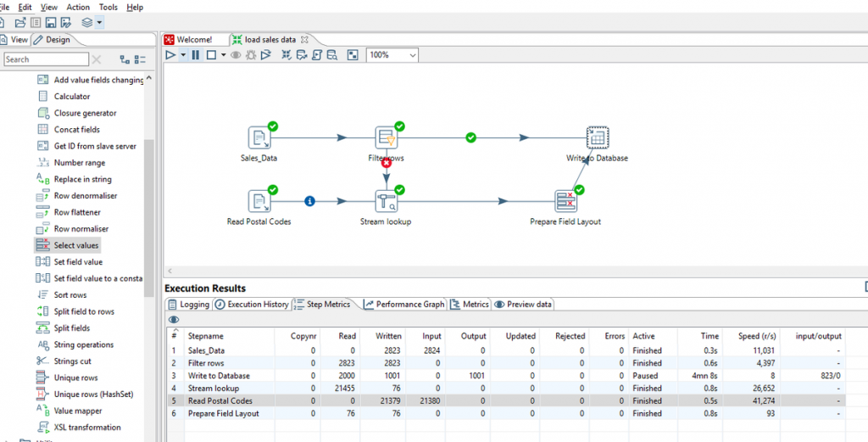Image resolution: width=868 pixels, height=442 pixels.
Task: Open the run options dropdown arrow
Action: (183, 55)
